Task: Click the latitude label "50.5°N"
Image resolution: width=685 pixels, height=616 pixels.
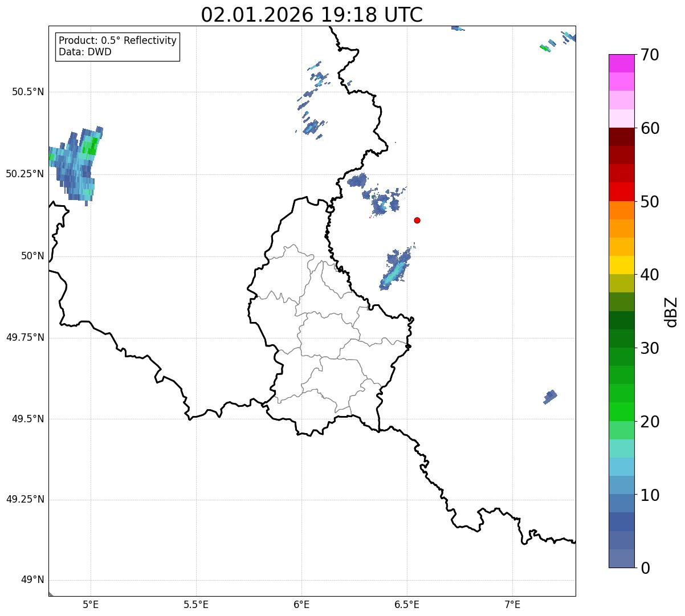Action: tap(27, 92)
